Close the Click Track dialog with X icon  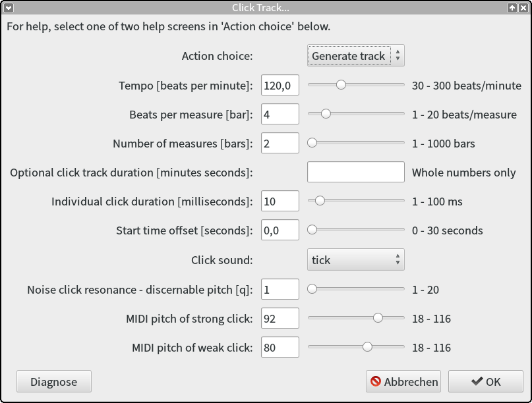(523, 8)
